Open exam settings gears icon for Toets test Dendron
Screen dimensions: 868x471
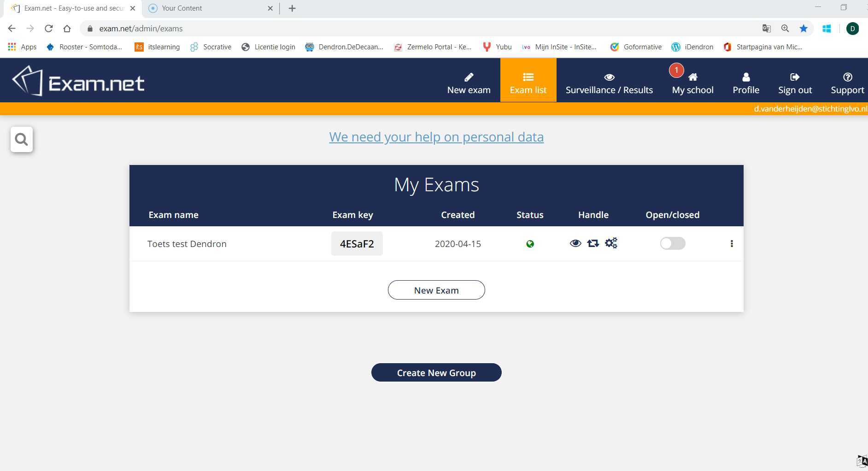(x=611, y=243)
